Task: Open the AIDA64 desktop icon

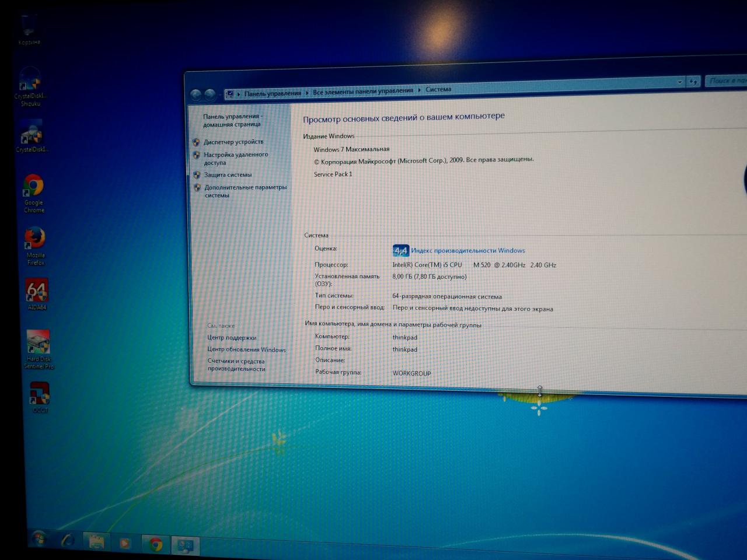Action: point(37,290)
